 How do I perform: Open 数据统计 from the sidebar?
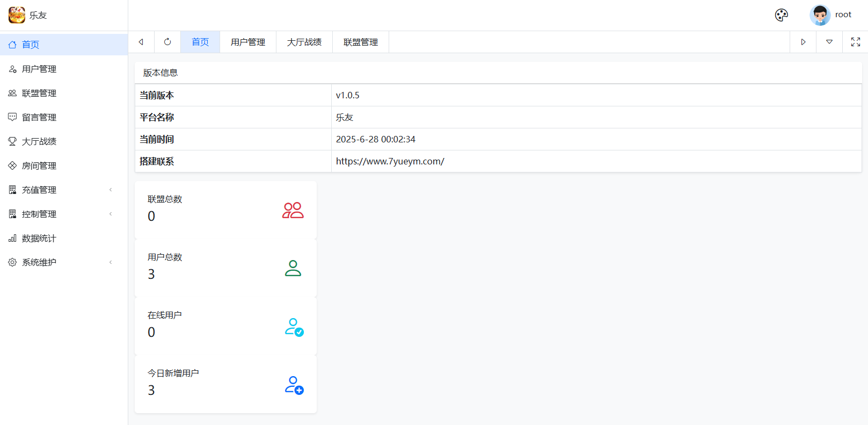39,238
